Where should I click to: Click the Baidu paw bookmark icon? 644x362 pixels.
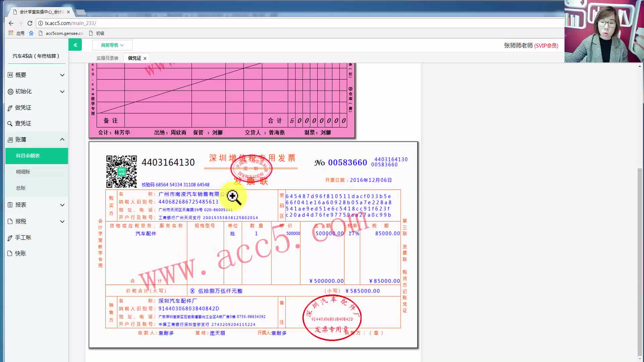31,33
